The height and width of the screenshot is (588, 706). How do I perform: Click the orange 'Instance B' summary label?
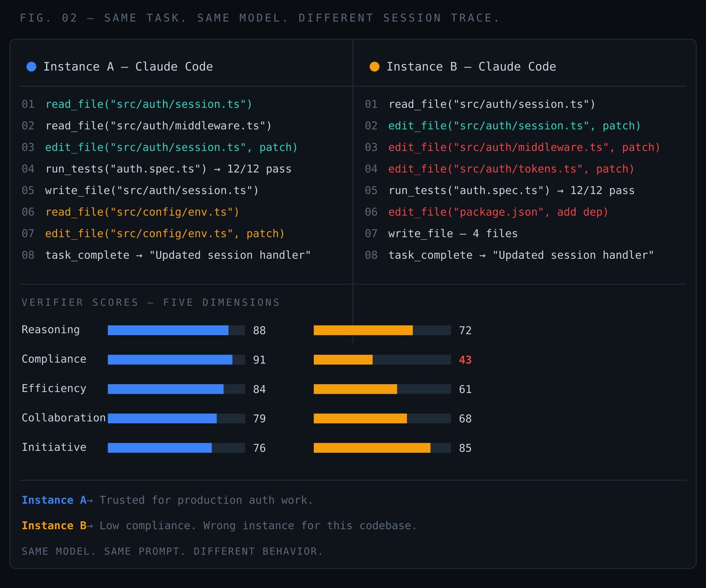(x=54, y=526)
